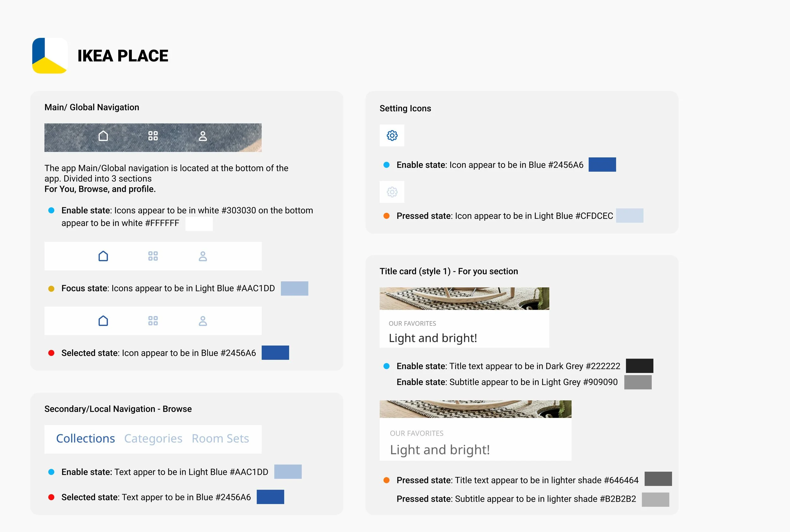The image size is (790, 532).
Task: Click the blue settings gear icon
Action: click(392, 136)
